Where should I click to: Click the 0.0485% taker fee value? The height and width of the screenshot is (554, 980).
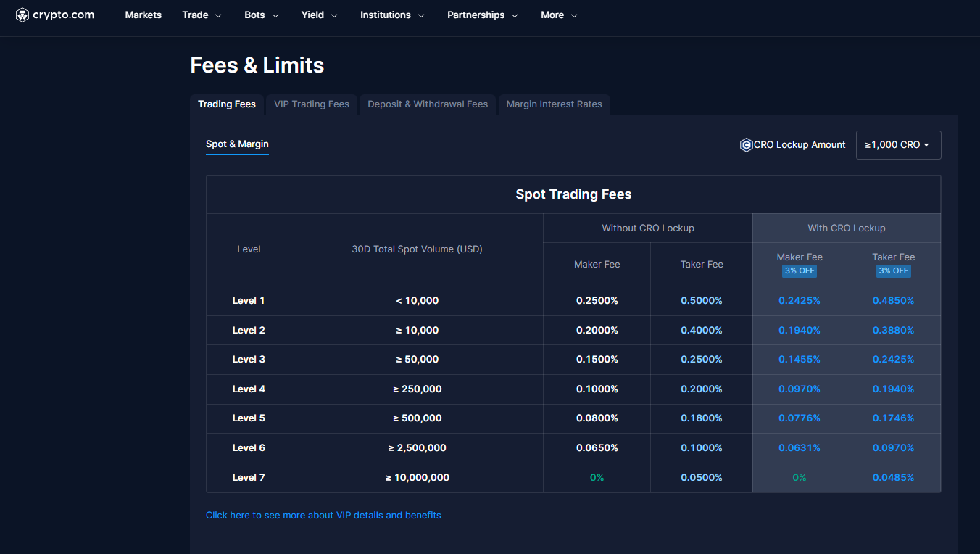coord(893,477)
